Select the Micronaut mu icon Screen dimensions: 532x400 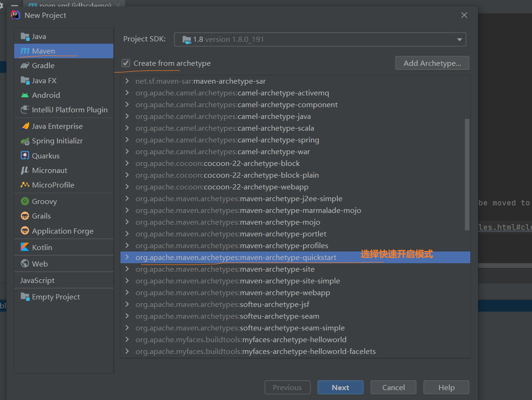[25, 170]
